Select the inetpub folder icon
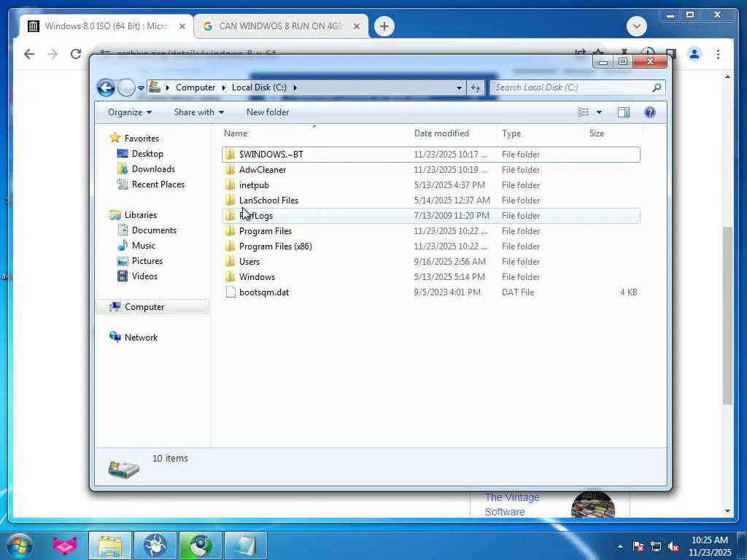 231,184
